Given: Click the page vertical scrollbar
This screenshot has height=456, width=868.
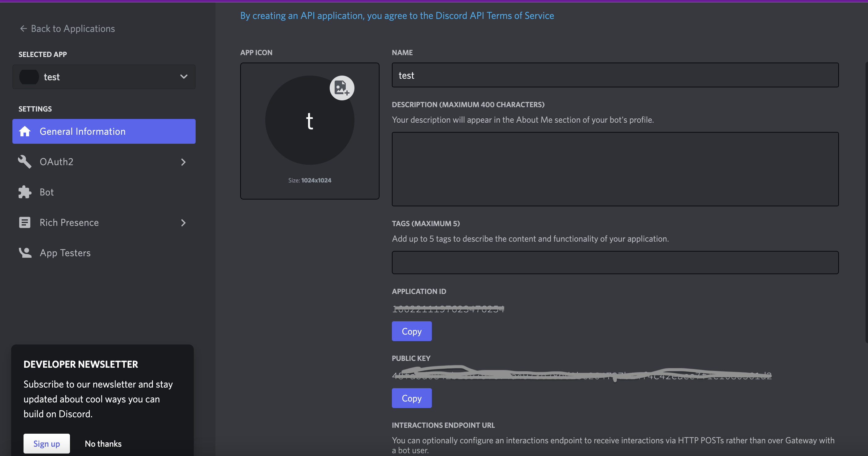Looking at the screenshot, I should (x=866, y=202).
